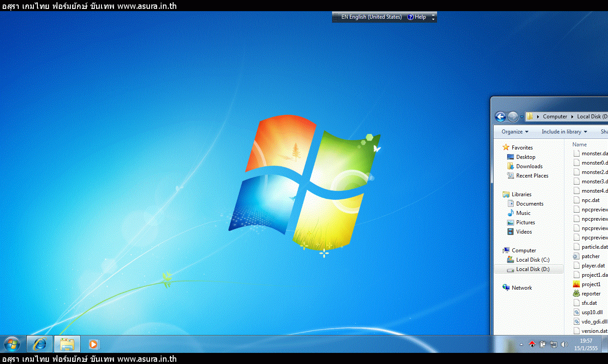608x364 pixels.
Task: Select the vdo_gdi.dll file
Action: (590, 322)
